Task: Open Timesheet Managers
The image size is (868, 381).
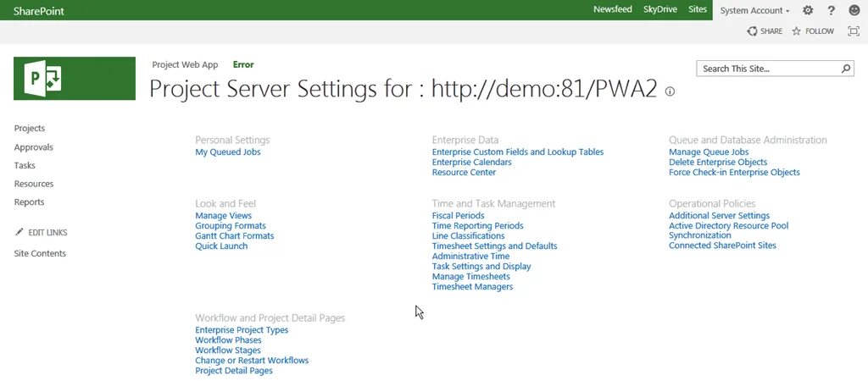Action: (x=472, y=286)
